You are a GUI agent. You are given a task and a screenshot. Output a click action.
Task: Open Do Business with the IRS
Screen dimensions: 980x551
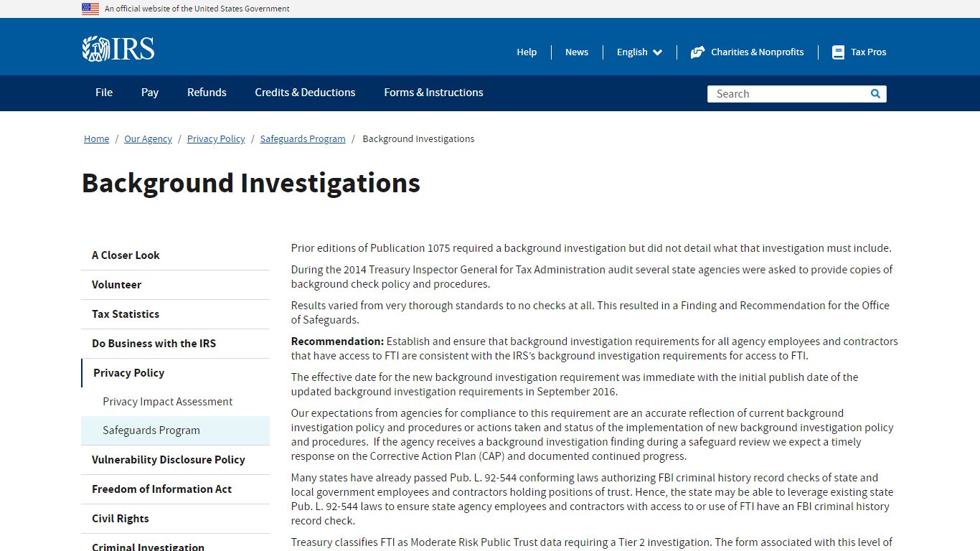point(175,344)
